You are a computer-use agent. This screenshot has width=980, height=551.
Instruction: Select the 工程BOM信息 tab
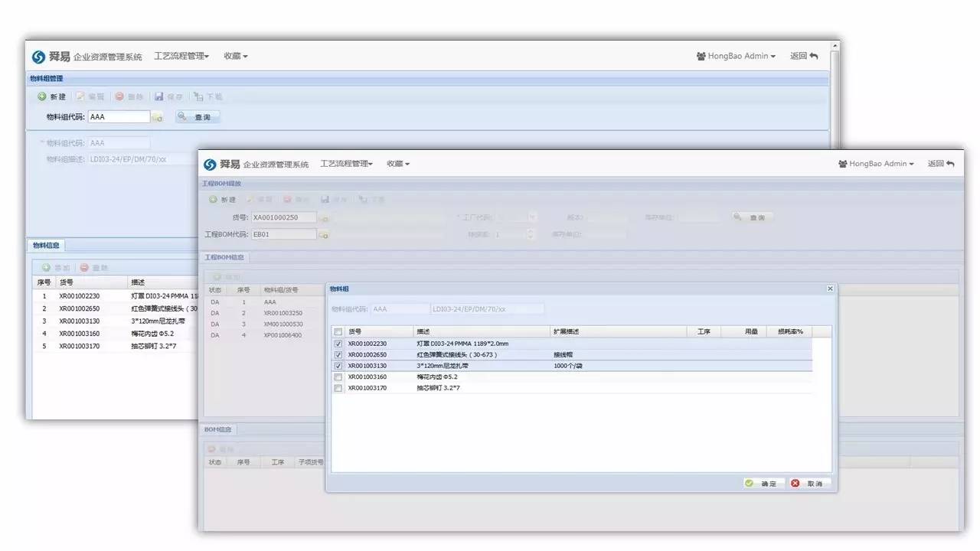coord(224,258)
